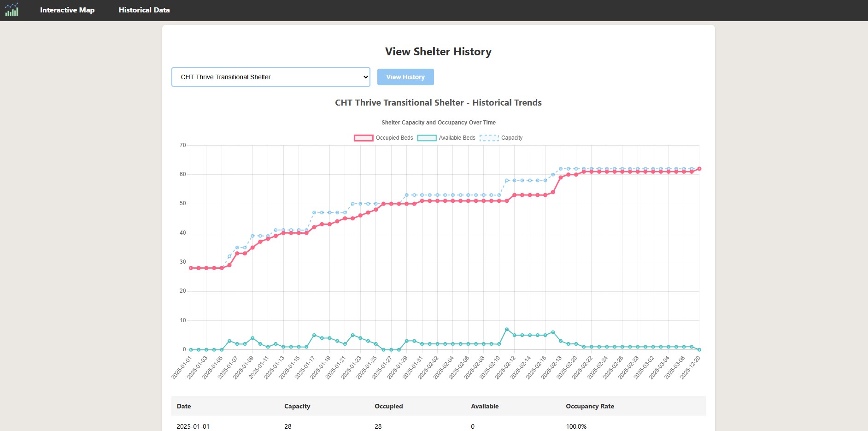Open the shelter selection dropdown
The height and width of the screenshot is (431, 868).
[270, 77]
